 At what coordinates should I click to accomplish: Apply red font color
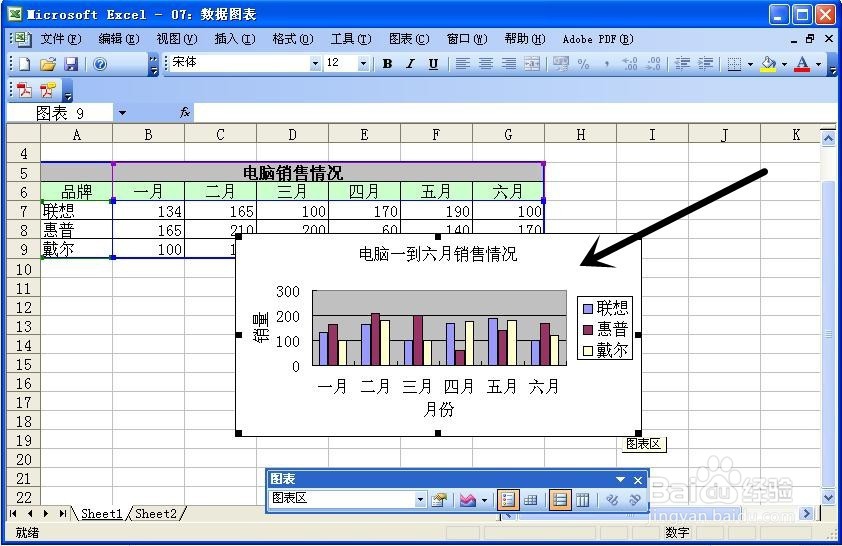click(802, 64)
